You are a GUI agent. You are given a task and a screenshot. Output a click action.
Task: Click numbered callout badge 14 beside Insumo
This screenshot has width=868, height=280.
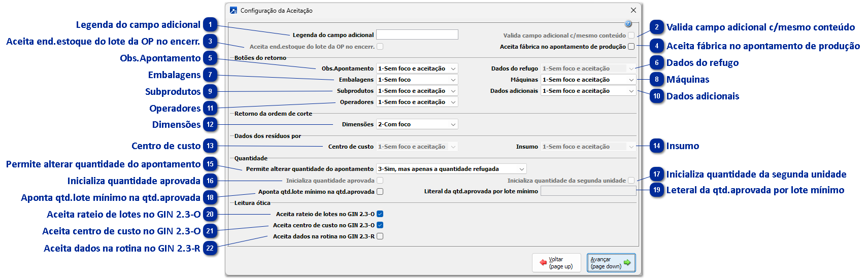(657, 146)
